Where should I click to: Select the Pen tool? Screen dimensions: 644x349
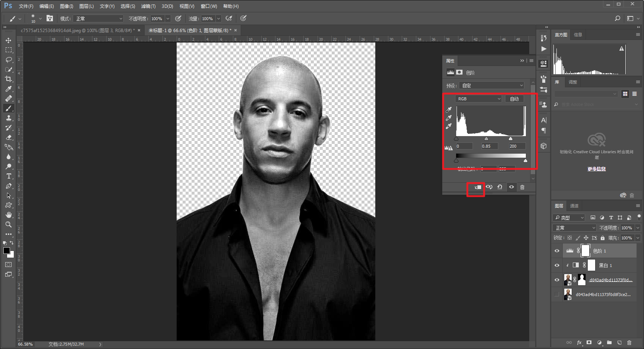(x=9, y=186)
